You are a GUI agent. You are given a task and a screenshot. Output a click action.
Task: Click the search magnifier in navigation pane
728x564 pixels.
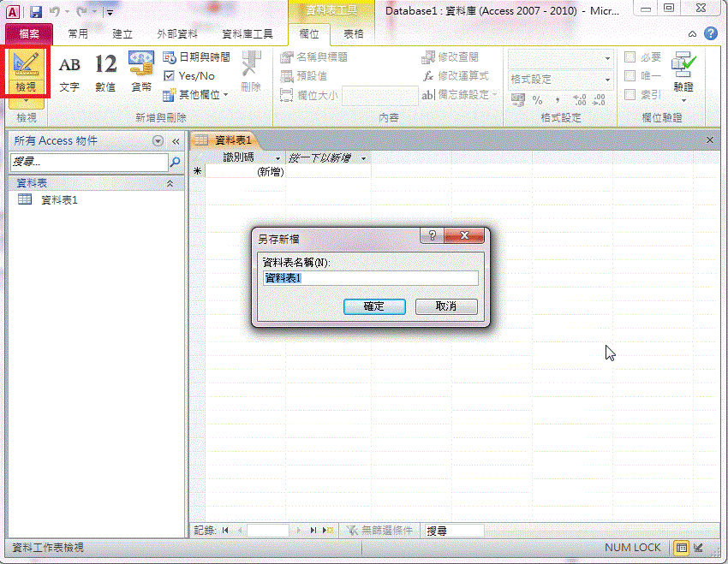[x=175, y=161]
